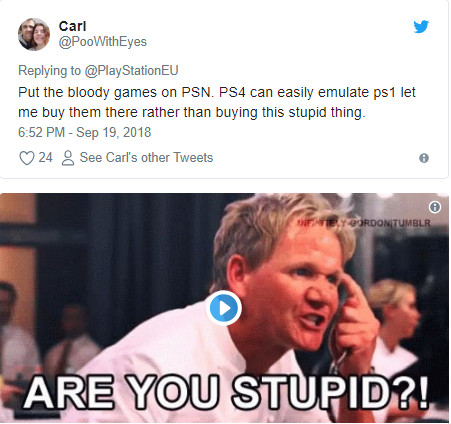The width and height of the screenshot is (451, 424).
Task: Click See Carl's other Tweets
Action: pos(146,157)
